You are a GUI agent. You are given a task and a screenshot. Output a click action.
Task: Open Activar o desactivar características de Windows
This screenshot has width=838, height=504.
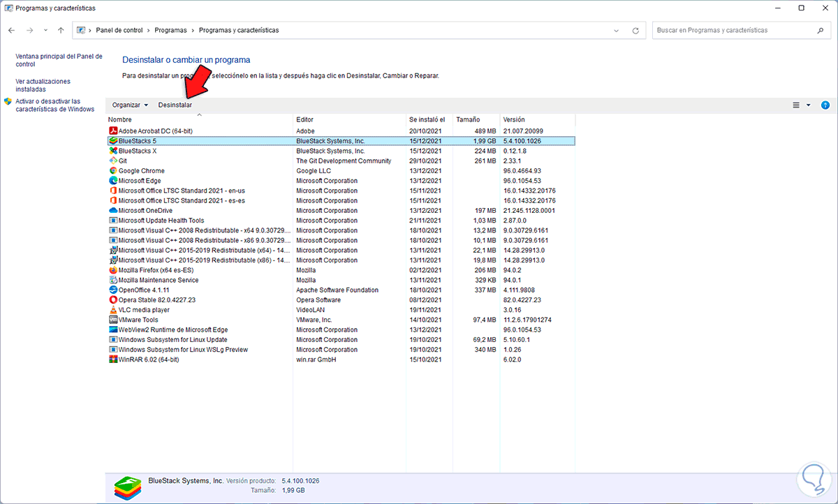[55, 105]
